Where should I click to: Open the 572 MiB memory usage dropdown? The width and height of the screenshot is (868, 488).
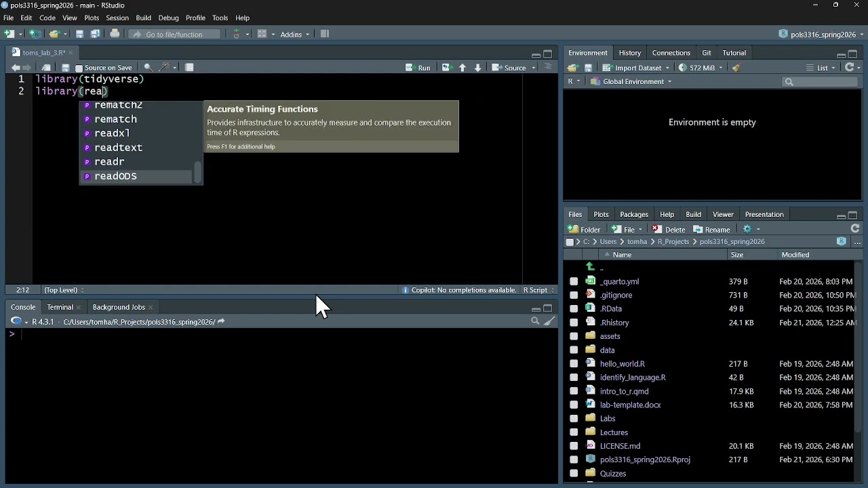(701, 68)
